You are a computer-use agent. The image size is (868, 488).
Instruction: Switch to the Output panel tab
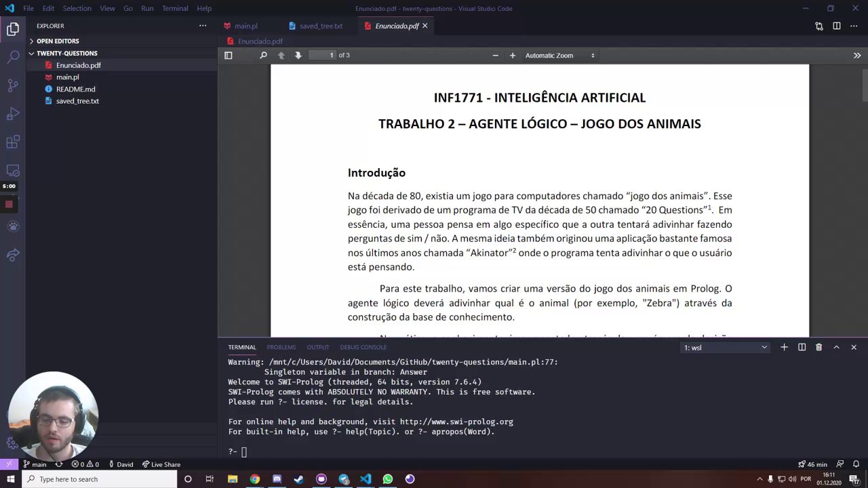(318, 348)
